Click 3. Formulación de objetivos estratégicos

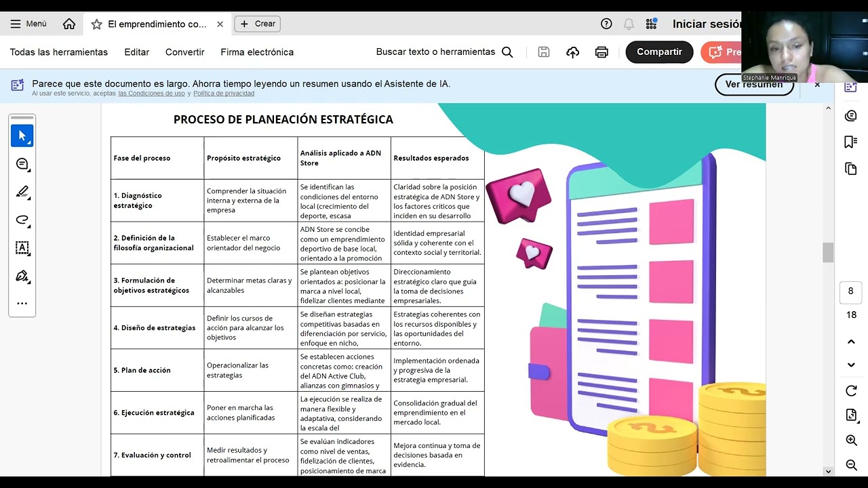click(x=157, y=285)
